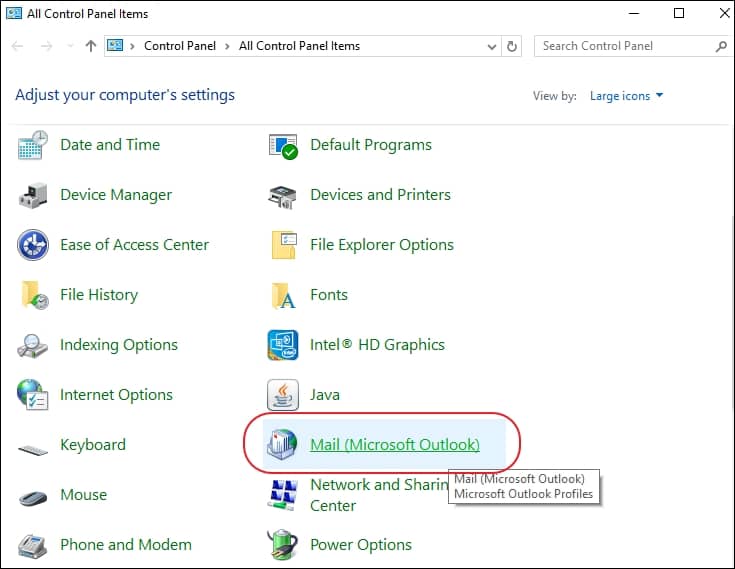Navigate back with the back arrow

coord(18,46)
